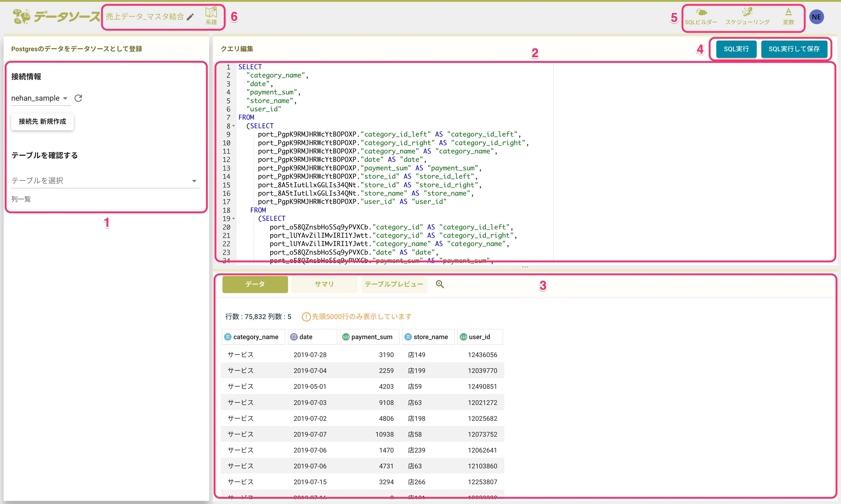Click store_name column type icon
The height and width of the screenshot is (504, 841).
pyautogui.click(x=408, y=337)
